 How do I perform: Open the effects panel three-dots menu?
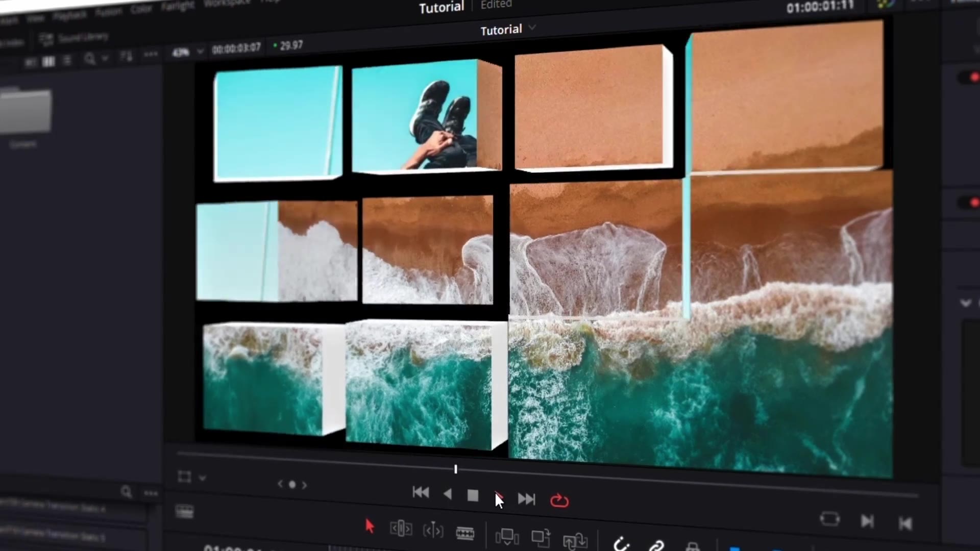[x=151, y=493]
